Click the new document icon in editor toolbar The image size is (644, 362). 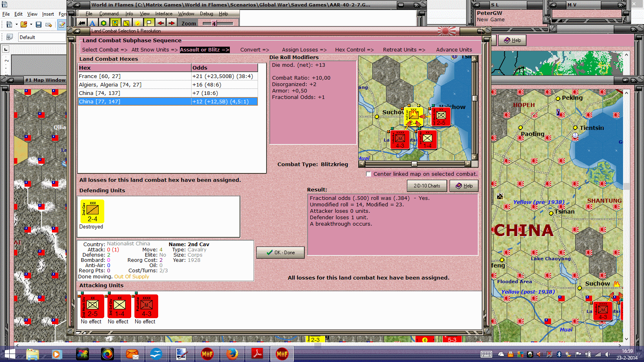coord(9,25)
